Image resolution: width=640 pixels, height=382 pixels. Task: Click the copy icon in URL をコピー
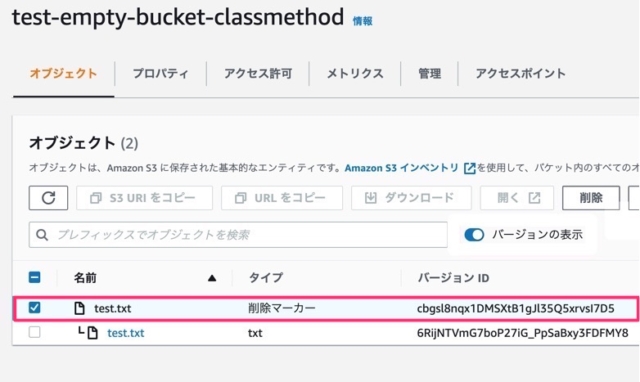point(240,198)
